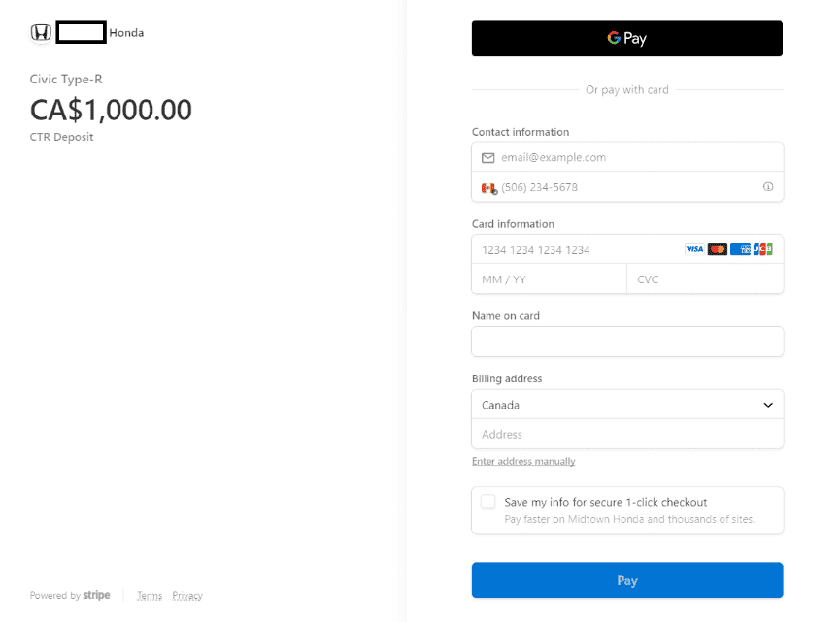Click the Visa card icon
Image resolution: width=840 pixels, height=622 pixels.
[694, 249]
